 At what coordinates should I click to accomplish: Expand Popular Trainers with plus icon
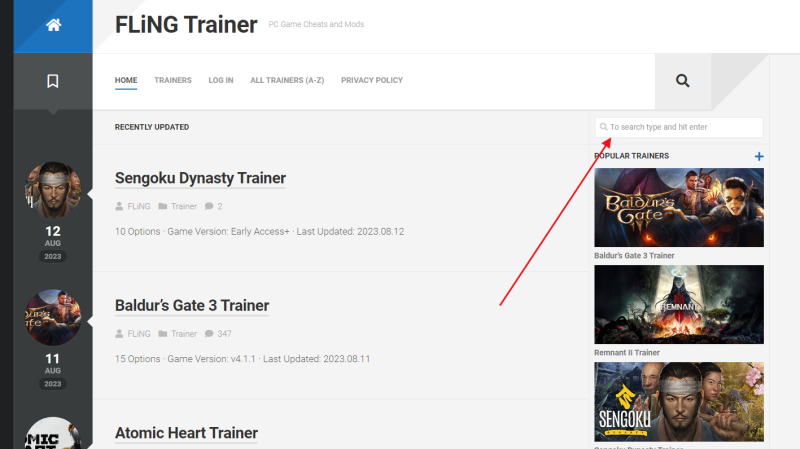click(759, 156)
